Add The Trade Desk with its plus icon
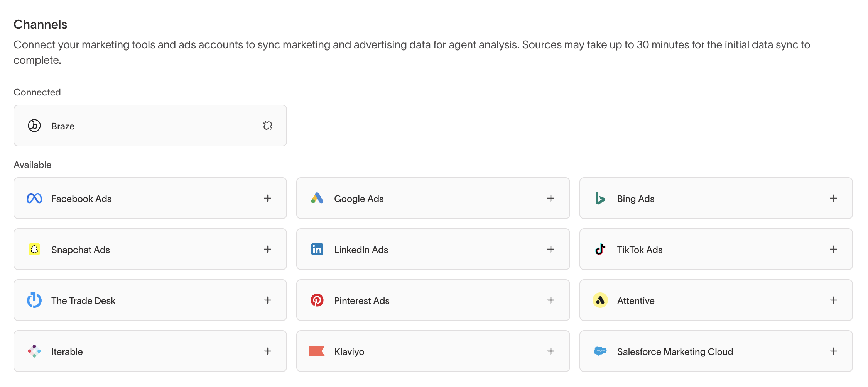Screen dimensions: 868x387 268,300
